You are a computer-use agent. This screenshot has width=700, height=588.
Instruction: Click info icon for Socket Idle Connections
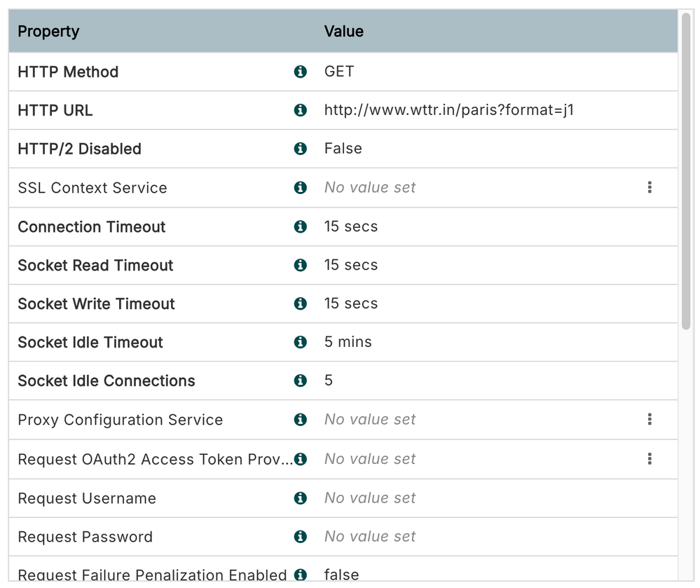301,381
